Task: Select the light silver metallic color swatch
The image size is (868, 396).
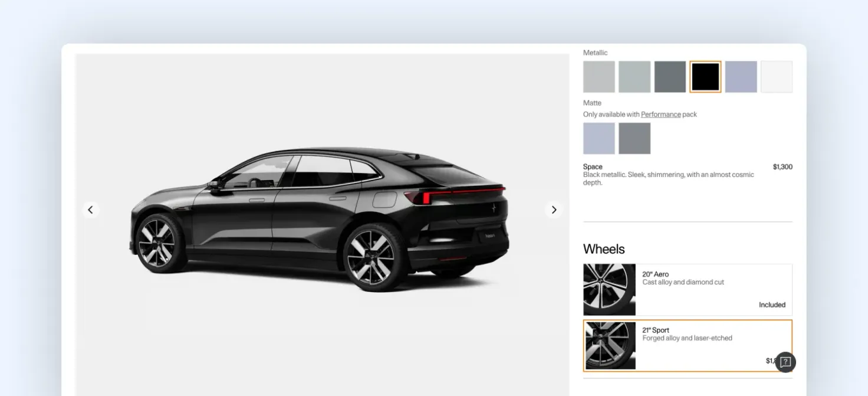Action: 599,77
